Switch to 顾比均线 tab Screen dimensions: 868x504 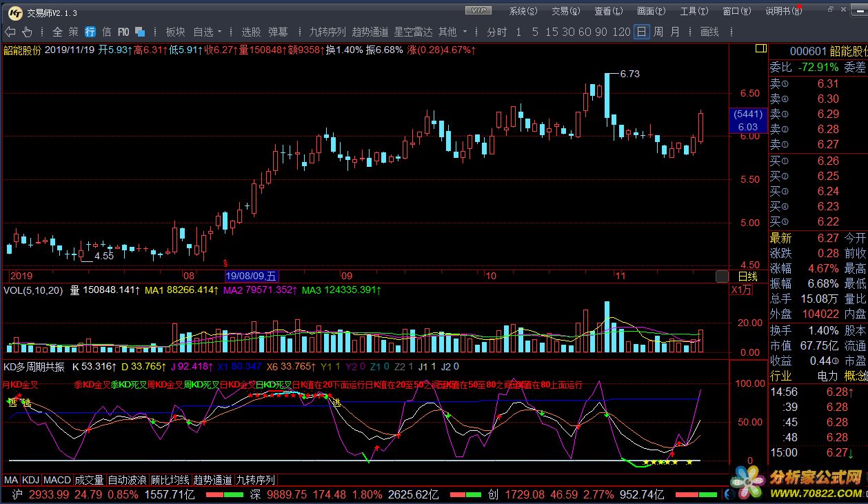pos(170,480)
